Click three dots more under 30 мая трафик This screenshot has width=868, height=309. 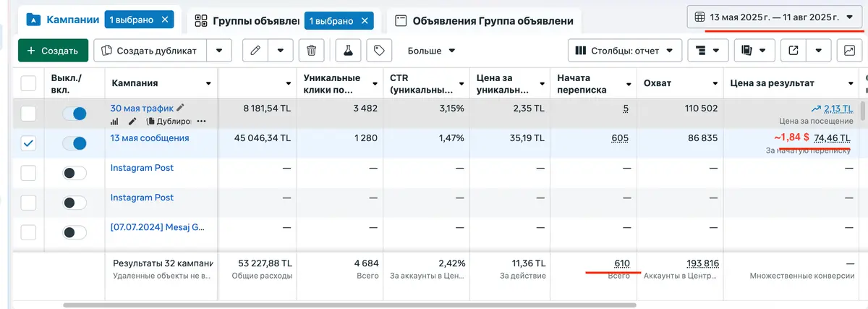[x=201, y=121]
